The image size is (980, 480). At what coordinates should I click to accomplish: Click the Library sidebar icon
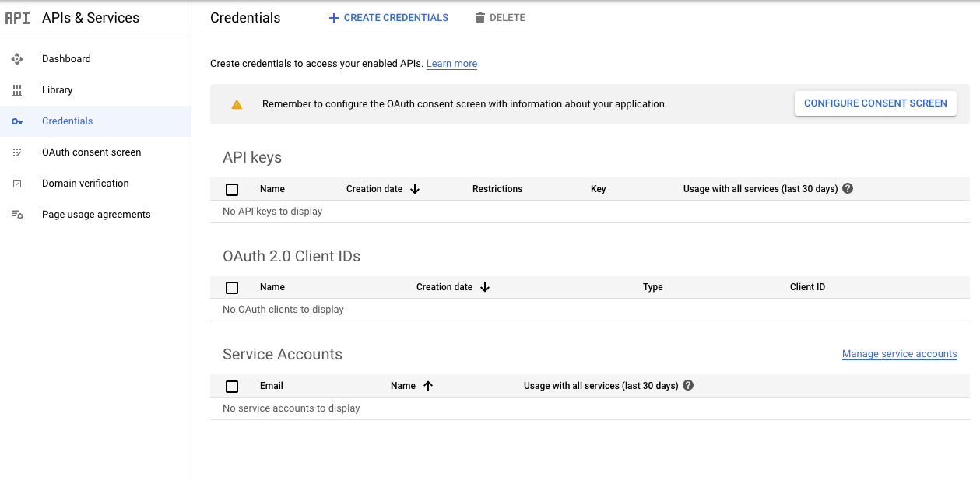click(x=17, y=90)
